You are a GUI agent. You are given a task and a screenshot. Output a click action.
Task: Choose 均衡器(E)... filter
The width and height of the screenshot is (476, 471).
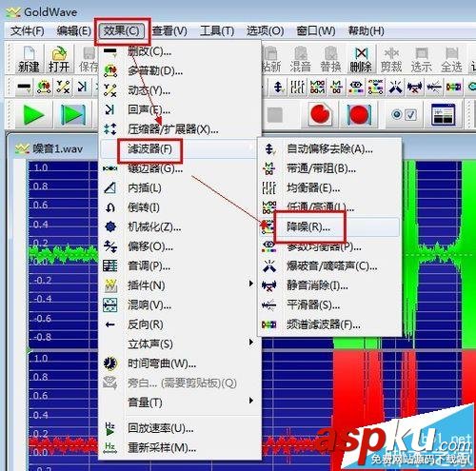pos(329,188)
